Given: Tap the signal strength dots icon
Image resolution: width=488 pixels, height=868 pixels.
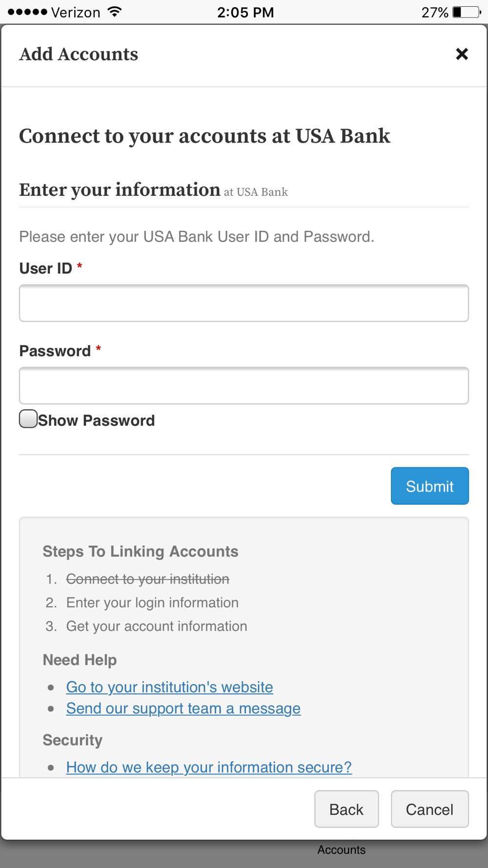Looking at the screenshot, I should [27, 12].
